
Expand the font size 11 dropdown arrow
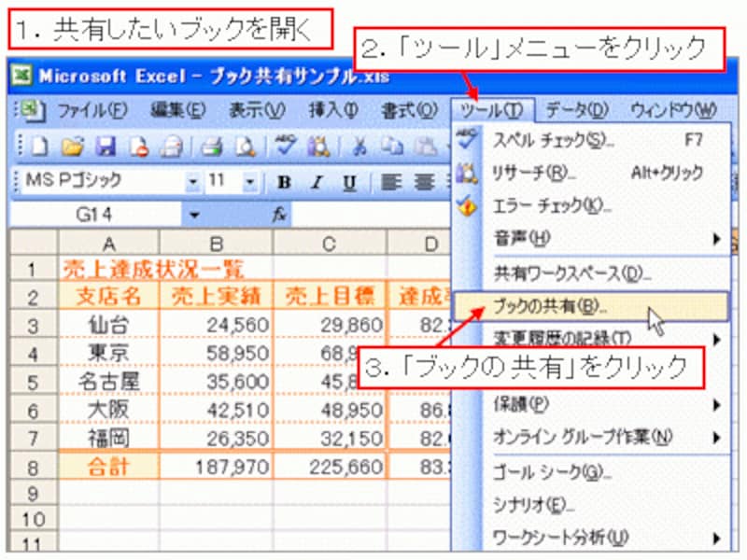coord(249,181)
